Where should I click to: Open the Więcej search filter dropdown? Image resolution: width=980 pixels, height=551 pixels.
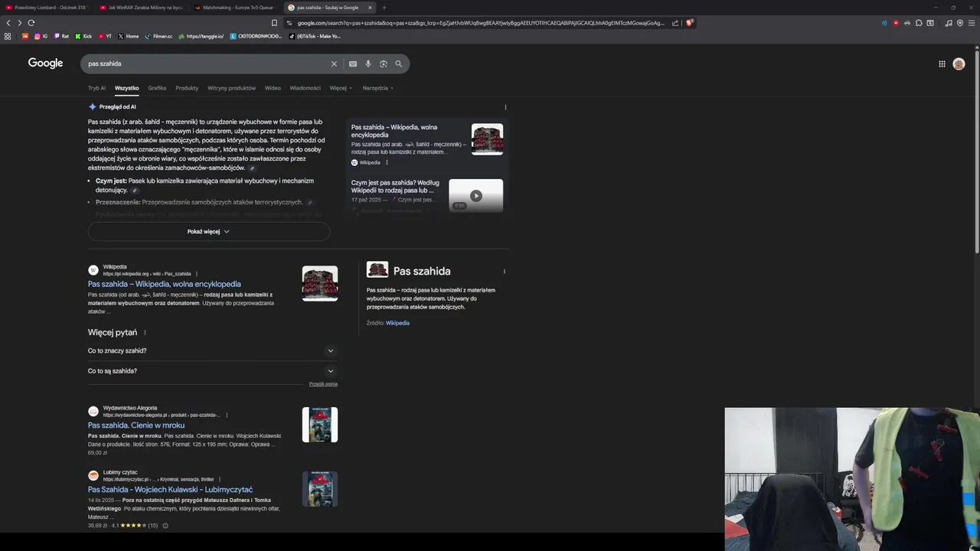click(341, 88)
